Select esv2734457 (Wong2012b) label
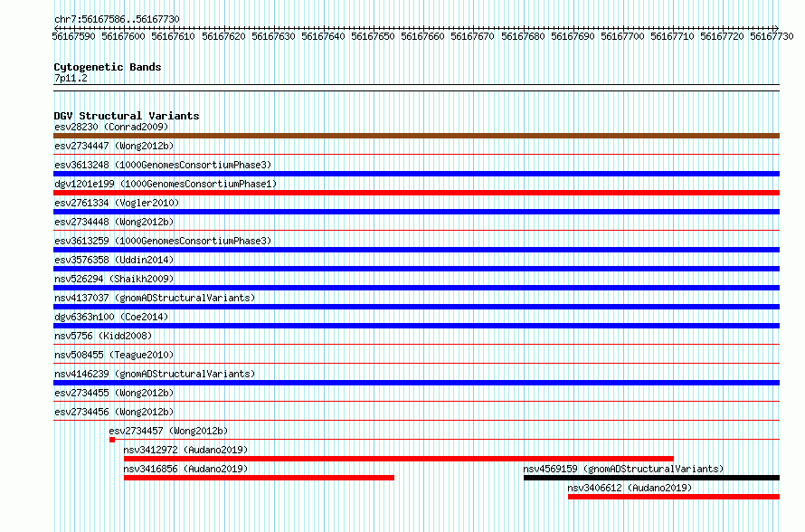 point(168,431)
